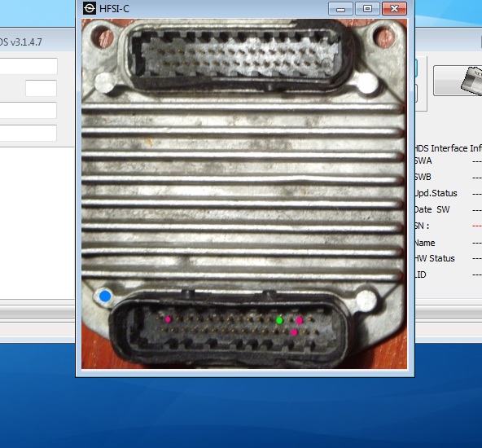Click the HFSI-C title bar text
The height and width of the screenshot is (448, 482).
coord(114,9)
